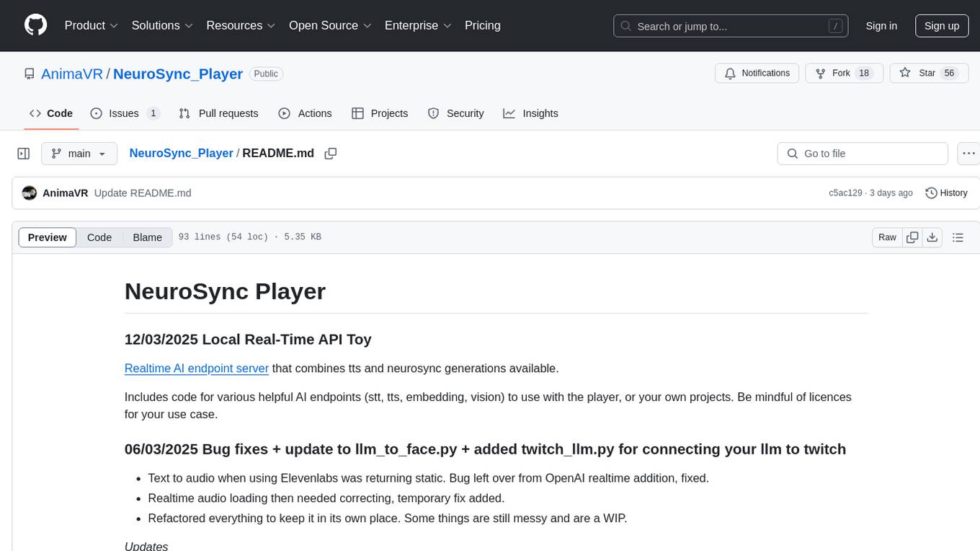The width and height of the screenshot is (980, 551).
Task: Open the Code tab
Action: tap(51, 113)
